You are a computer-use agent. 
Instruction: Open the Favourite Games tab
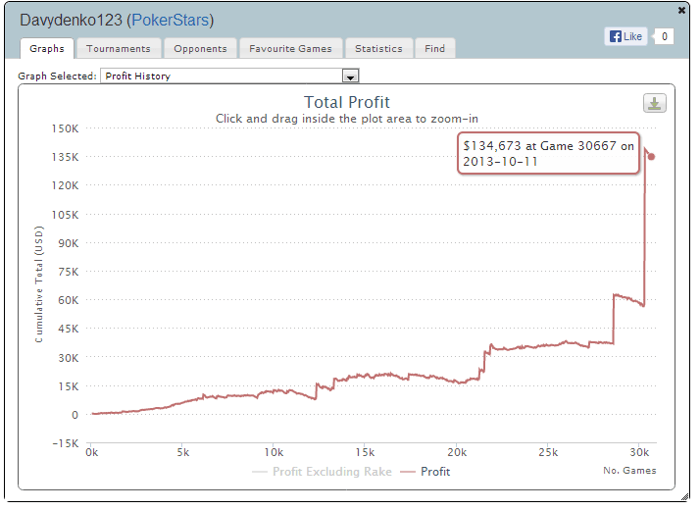tap(291, 49)
